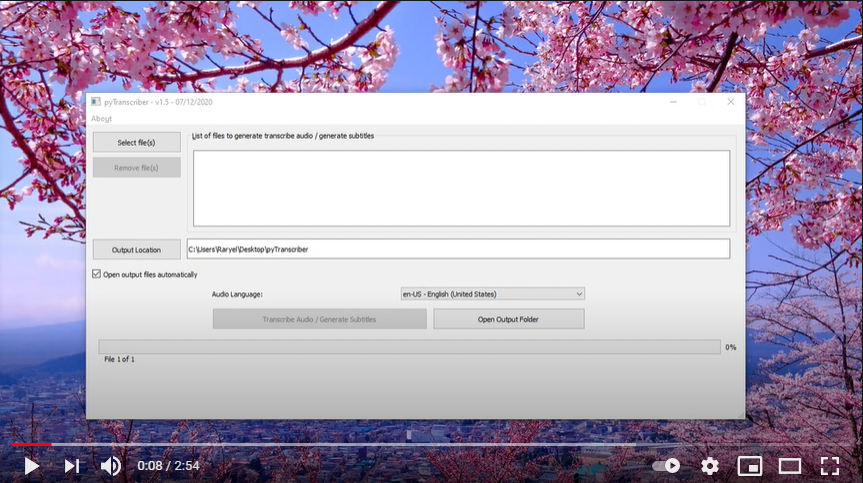Image resolution: width=863 pixels, height=483 pixels.
Task: Click the output path text field
Action: [x=458, y=249]
